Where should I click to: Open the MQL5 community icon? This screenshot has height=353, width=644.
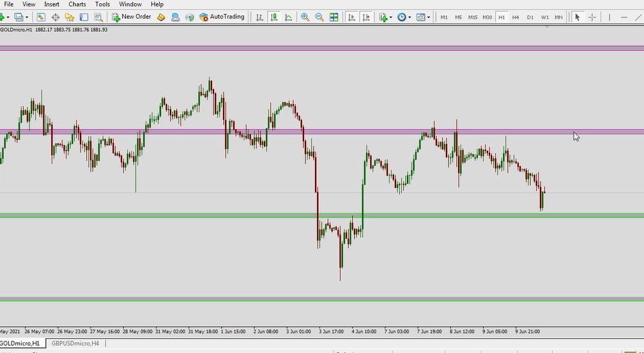click(x=175, y=17)
